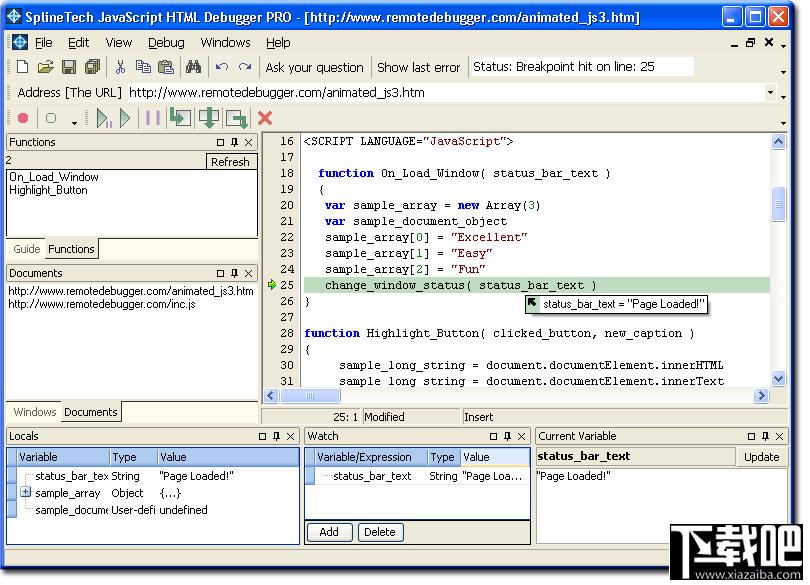Viewport: 810px width, 585px height.
Task: Open the View menu
Action: pyautogui.click(x=118, y=42)
